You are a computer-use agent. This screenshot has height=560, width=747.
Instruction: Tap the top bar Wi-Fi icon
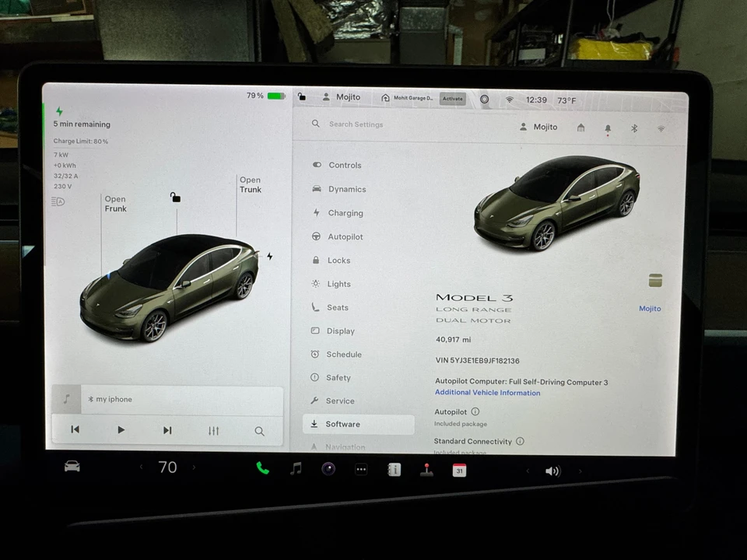(x=509, y=100)
